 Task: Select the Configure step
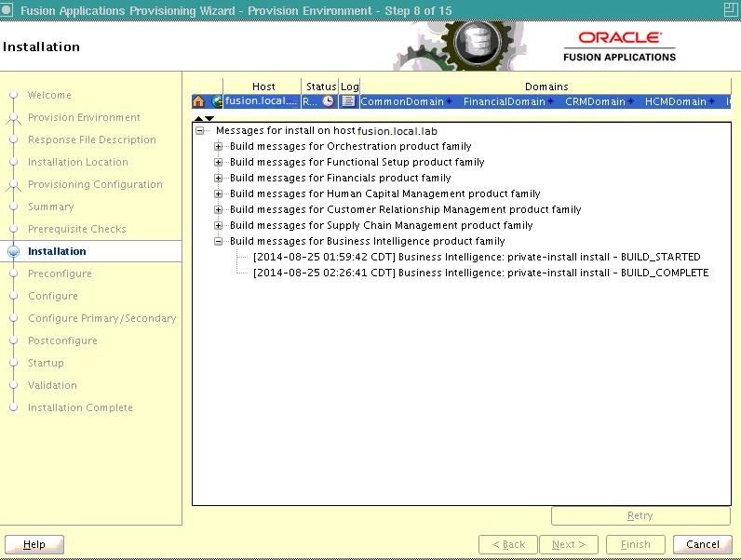pos(53,296)
